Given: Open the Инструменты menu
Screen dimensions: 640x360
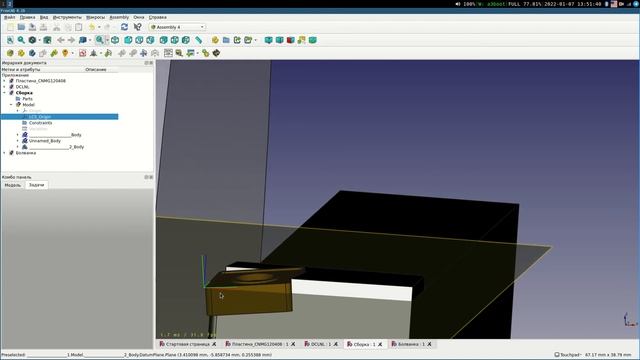Looking at the screenshot, I should coord(67,17).
